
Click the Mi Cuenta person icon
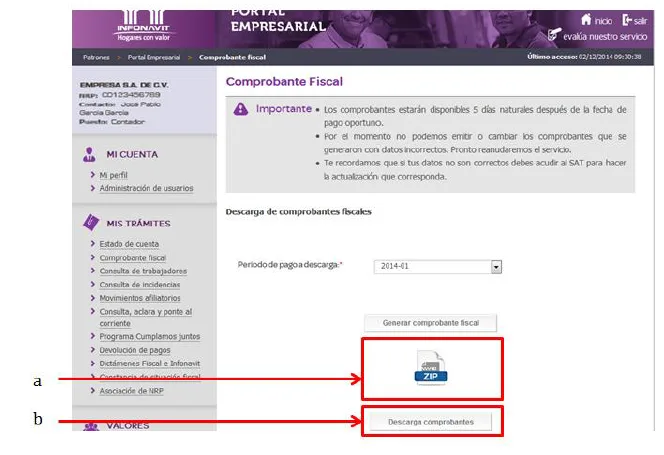pos(89,155)
